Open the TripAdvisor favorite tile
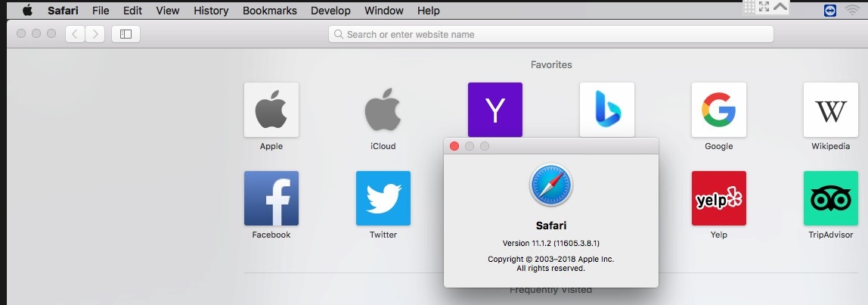 [830, 198]
